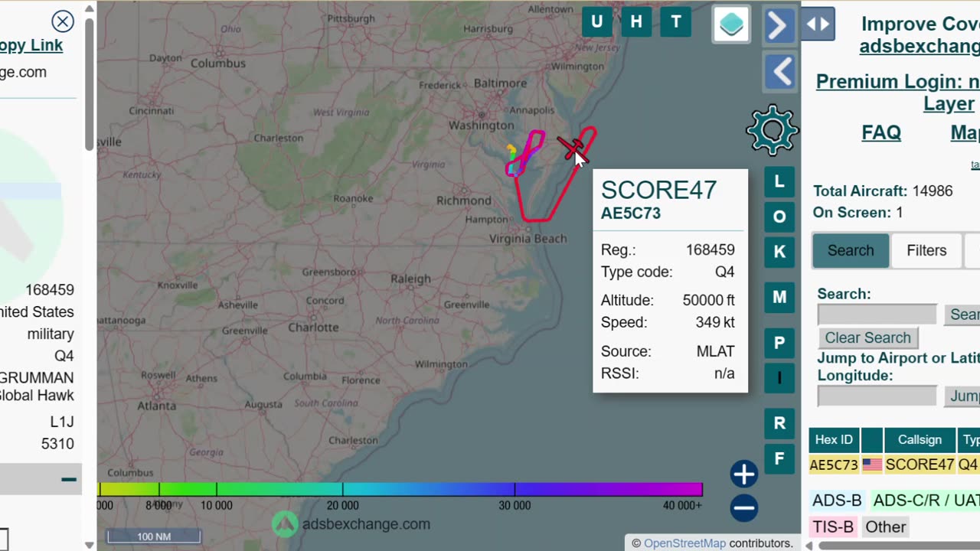Open the map layer selector icon
Screen dimensions: 980x551
pos(731,24)
